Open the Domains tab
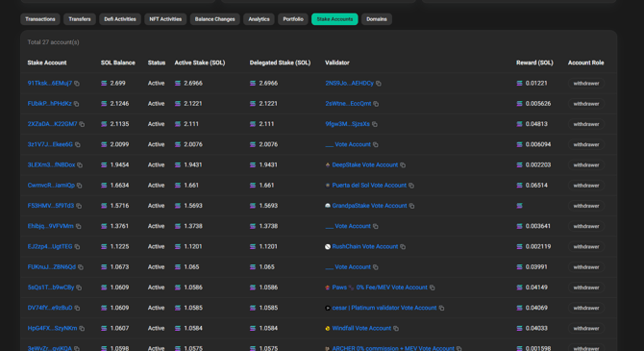This screenshot has height=351, width=644. click(377, 19)
